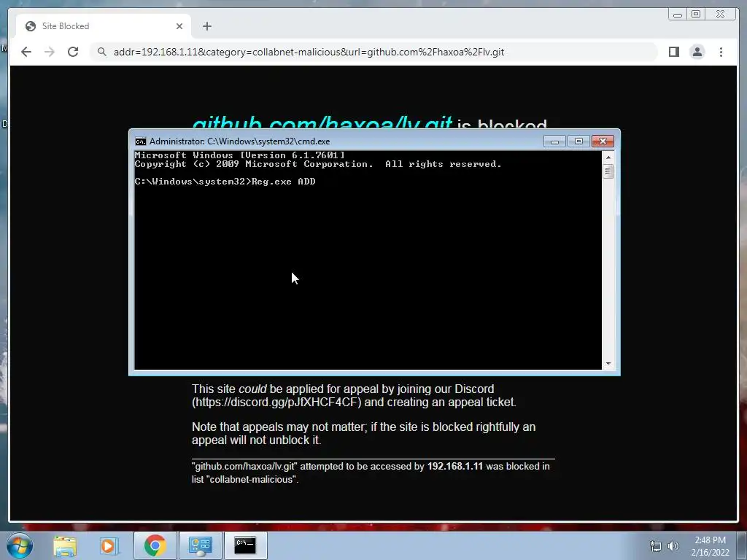Minimize the Chrome window
Image resolution: width=747 pixels, height=560 pixels.
point(678,15)
